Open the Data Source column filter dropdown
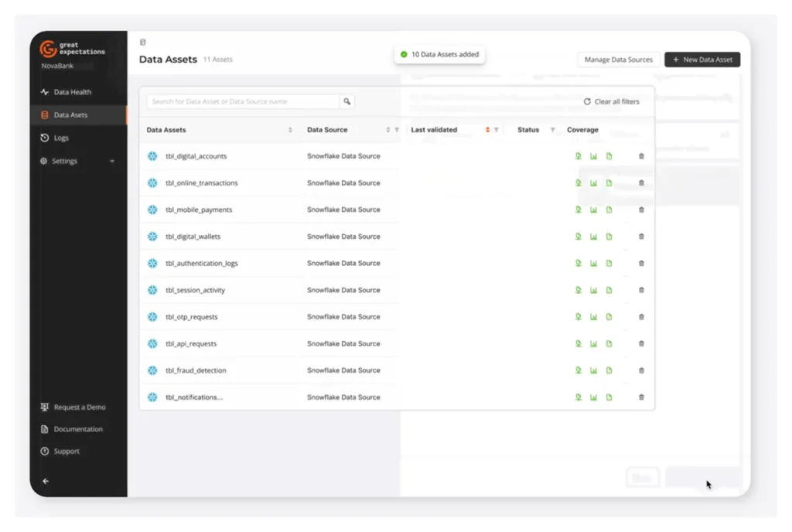The image size is (792, 532). click(397, 130)
